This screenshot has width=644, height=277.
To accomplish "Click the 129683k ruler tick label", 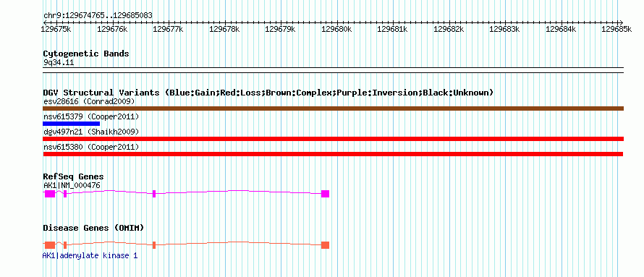I will 504,29.
